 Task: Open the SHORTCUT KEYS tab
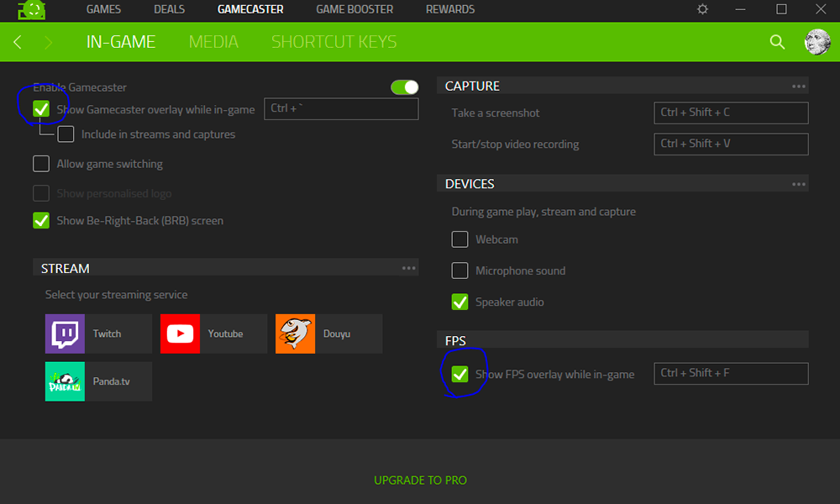coord(333,42)
